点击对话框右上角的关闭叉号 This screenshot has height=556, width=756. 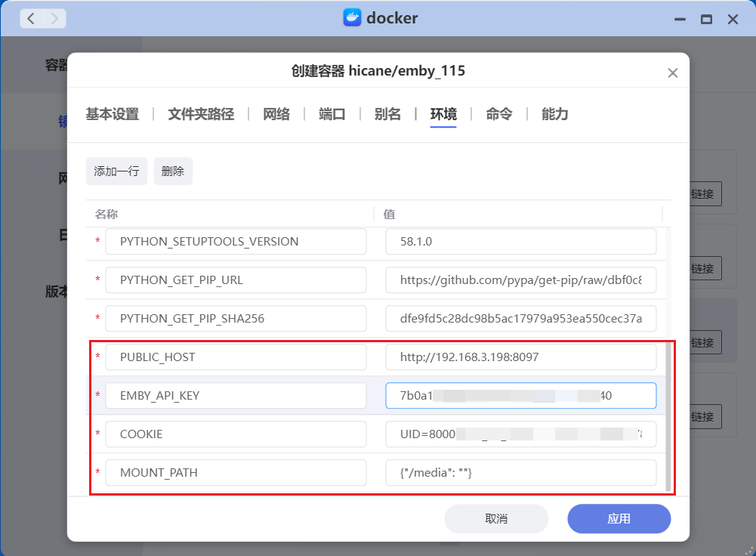[x=672, y=73]
